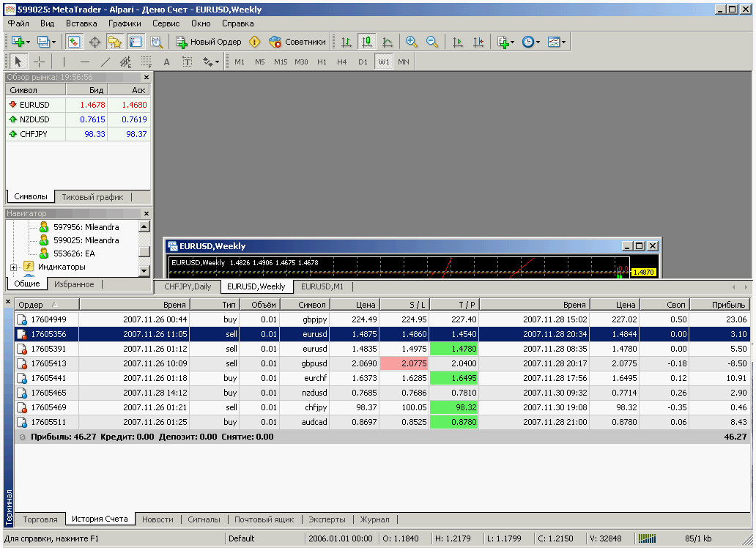Switch to the Торговля terminal tab
The height and width of the screenshot is (548, 756).
40,519
